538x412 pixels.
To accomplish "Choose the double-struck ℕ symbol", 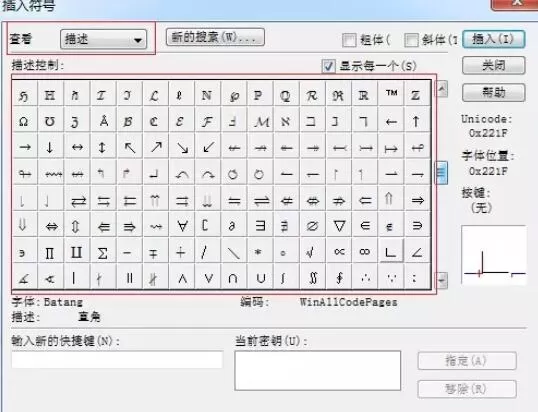I will click(x=208, y=94).
